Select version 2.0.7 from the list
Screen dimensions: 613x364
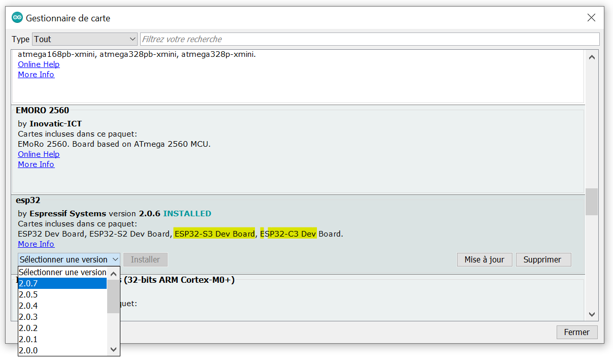pyautogui.click(x=62, y=283)
